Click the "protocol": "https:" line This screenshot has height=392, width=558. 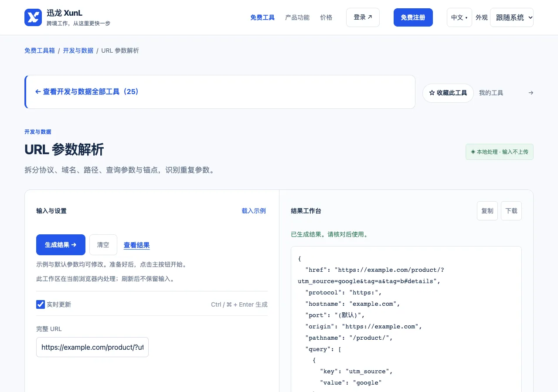(x=344, y=292)
